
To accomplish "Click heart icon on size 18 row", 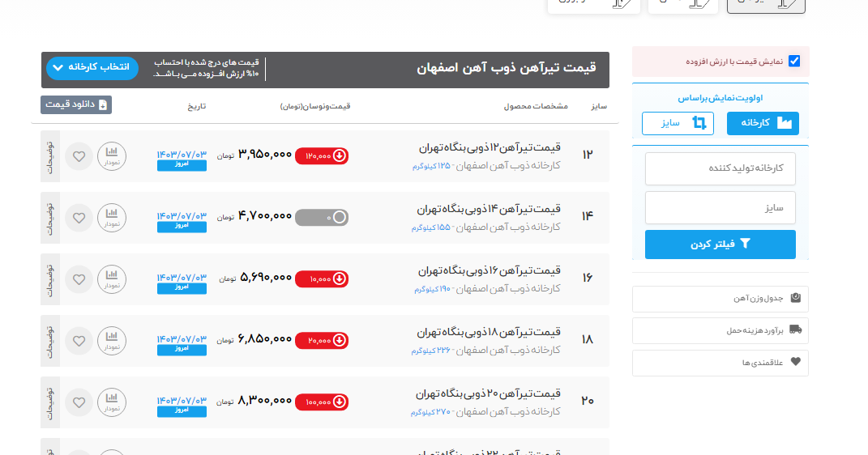I will [x=79, y=341].
